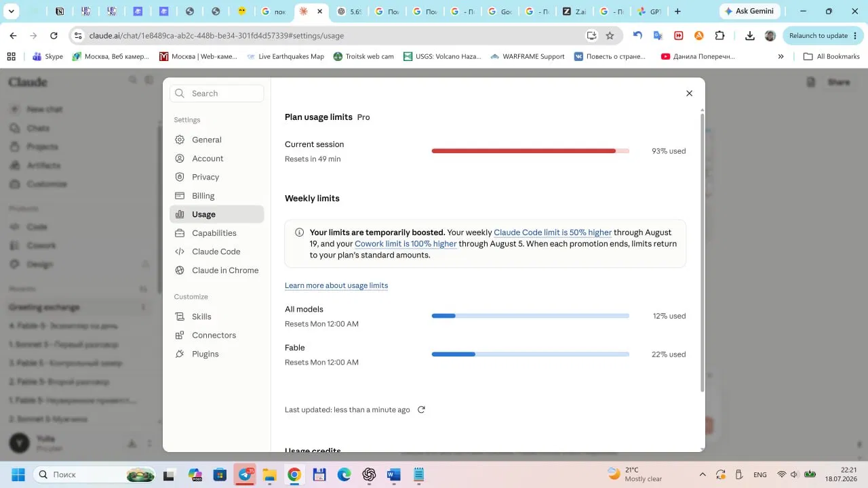Close the settings dialog with the X
Viewport: 868px width, 488px height.
pyautogui.click(x=689, y=94)
